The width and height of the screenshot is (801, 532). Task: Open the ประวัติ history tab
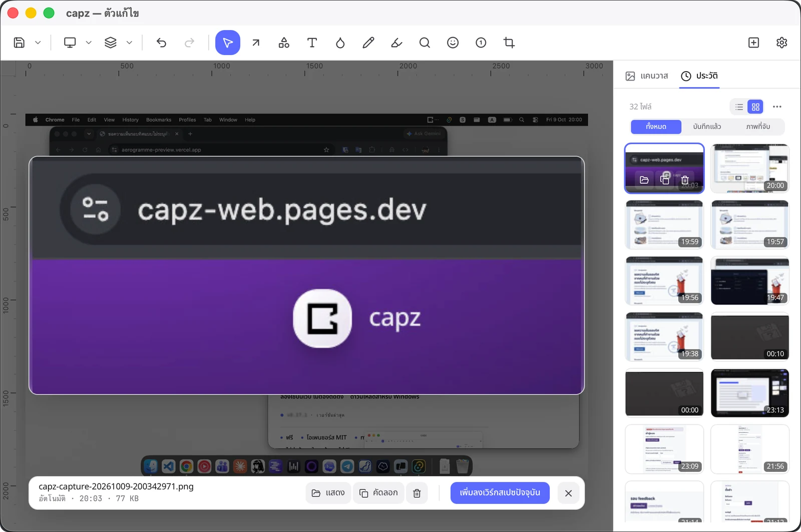click(x=699, y=76)
